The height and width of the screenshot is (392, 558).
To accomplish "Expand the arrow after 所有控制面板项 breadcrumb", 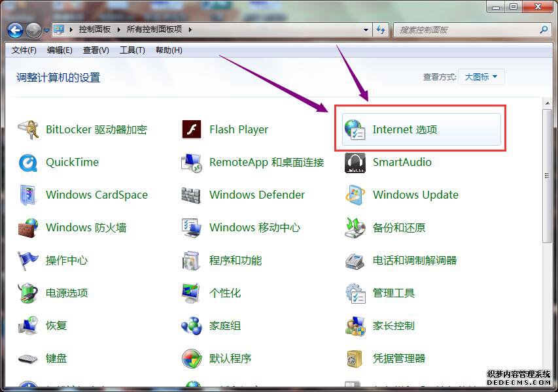I will [190, 30].
